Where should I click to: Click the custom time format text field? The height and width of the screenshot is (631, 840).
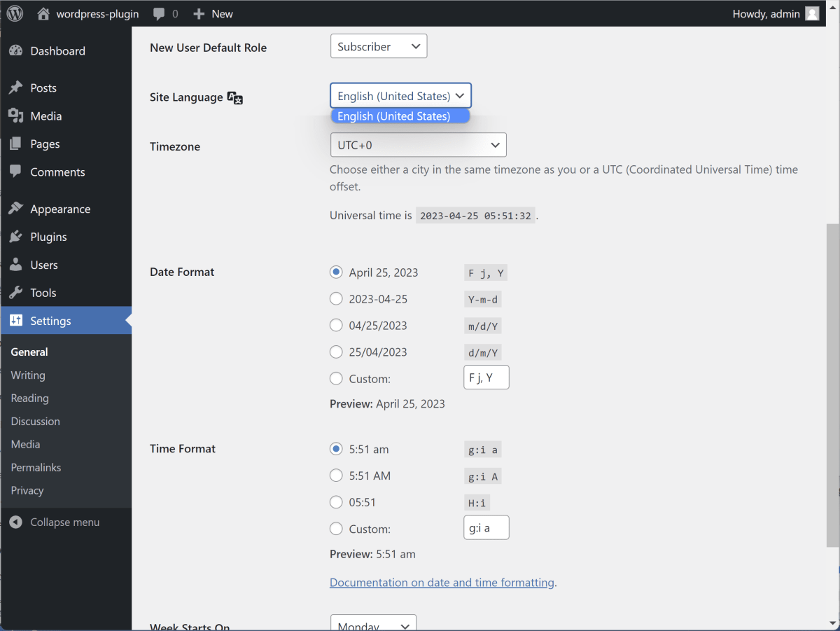tap(486, 528)
